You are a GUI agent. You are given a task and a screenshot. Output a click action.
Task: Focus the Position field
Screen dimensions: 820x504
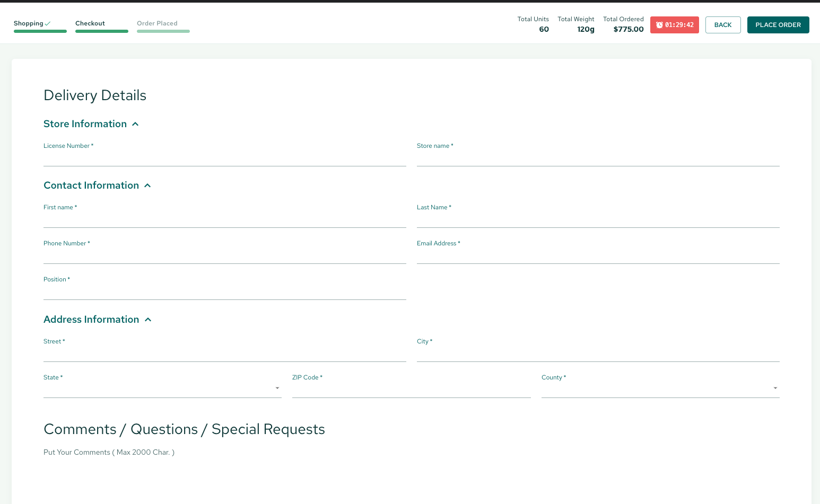225,292
